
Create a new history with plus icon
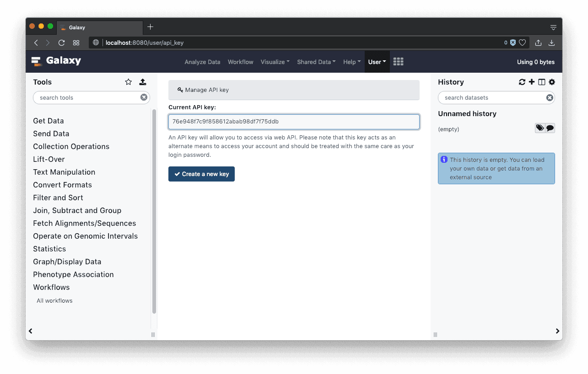tap(532, 82)
